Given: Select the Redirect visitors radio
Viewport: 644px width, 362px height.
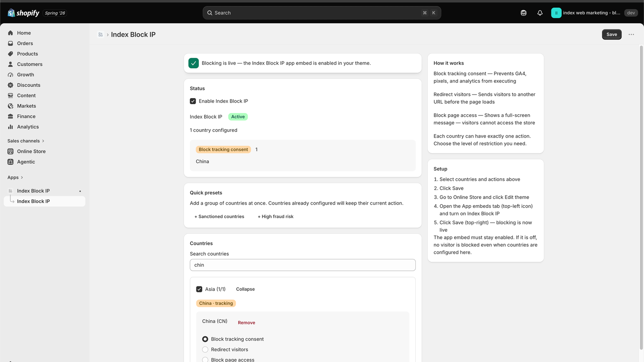Looking at the screenshot, I should [x=205, y=350].
